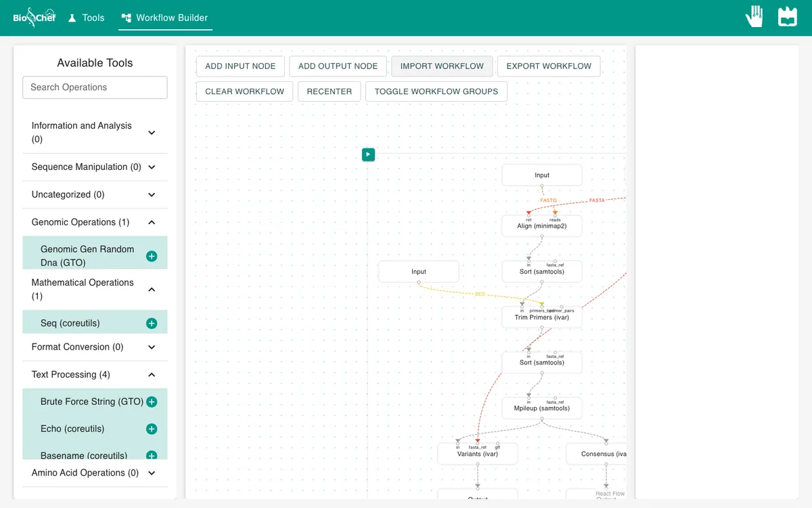Click the hand icon in header
Viewport: 812px width, 508px height.
(x=754, y=16)
